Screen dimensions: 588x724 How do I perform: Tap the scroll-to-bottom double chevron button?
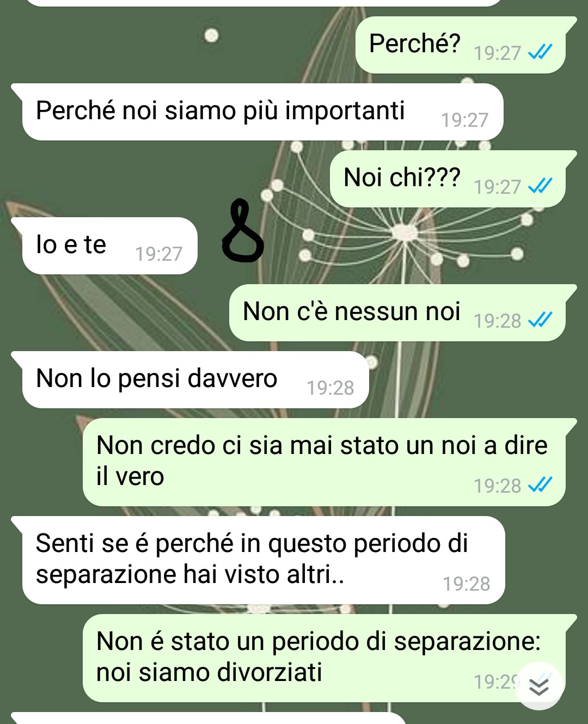point(539,686)
